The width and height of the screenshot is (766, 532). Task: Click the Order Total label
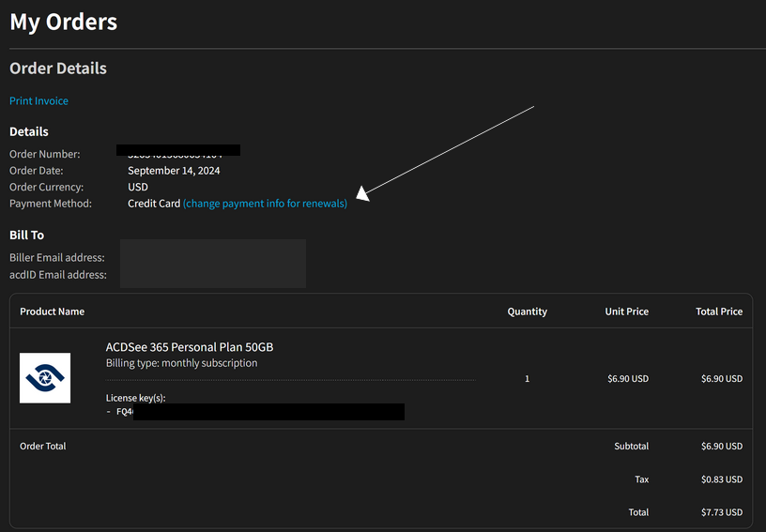pyautogui.click(x=43, y=446)
